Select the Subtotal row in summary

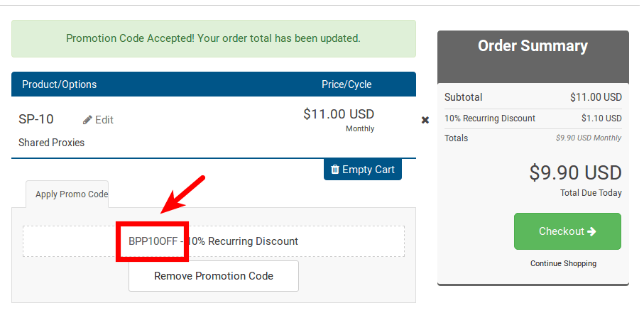tap(533, 97)
